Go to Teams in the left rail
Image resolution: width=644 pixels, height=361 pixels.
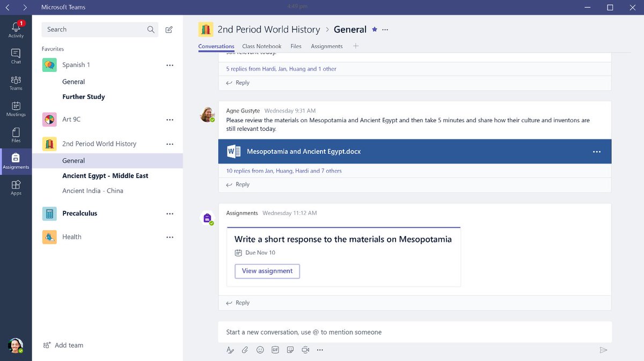pyautogui.click(x=16, y=83)
